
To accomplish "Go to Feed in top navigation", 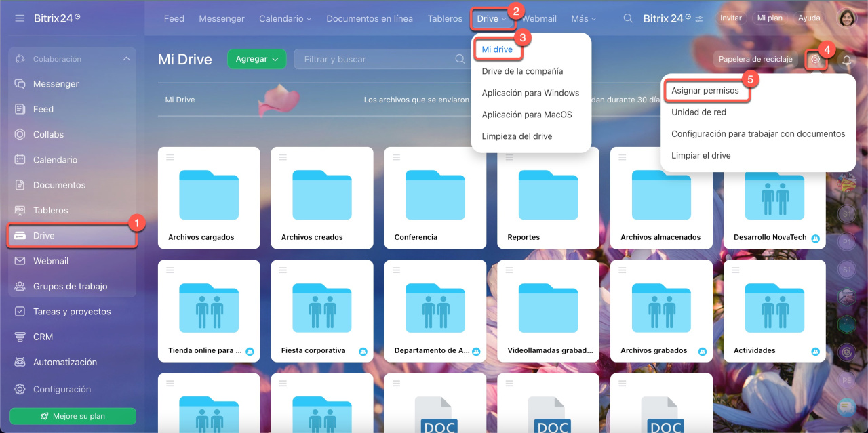I will coord(174,18).
